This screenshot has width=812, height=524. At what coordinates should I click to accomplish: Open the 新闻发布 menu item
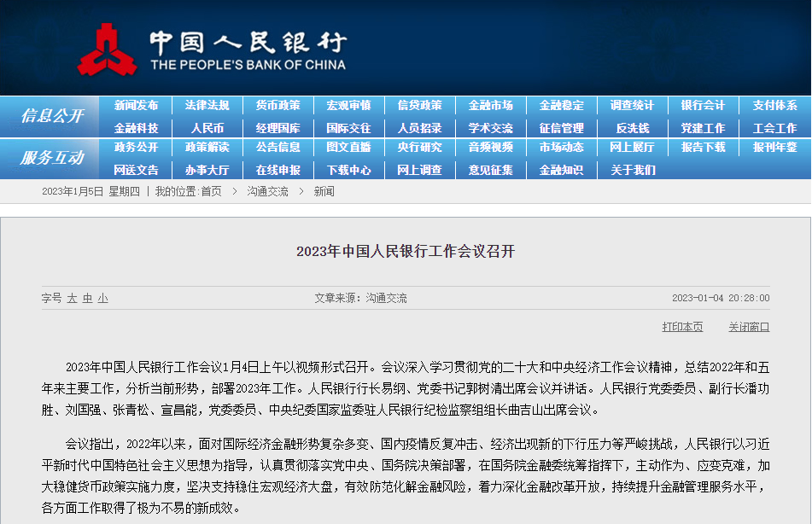[x=137, y=105]
